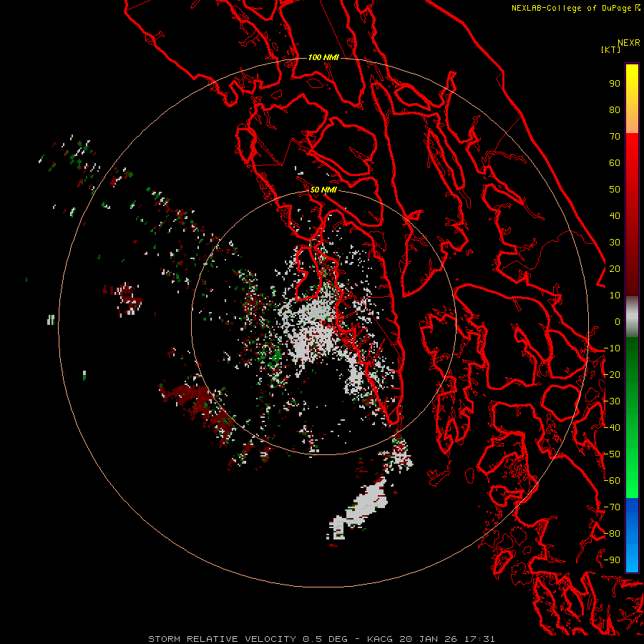Click the 100 NMI range ring label
This screenshot has height=644, width=644.
pos(323,57)
